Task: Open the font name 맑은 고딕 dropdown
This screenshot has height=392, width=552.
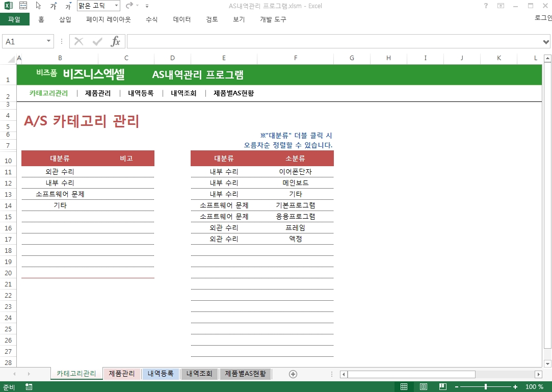Action: pyautogui.click(x=117, y=6)
